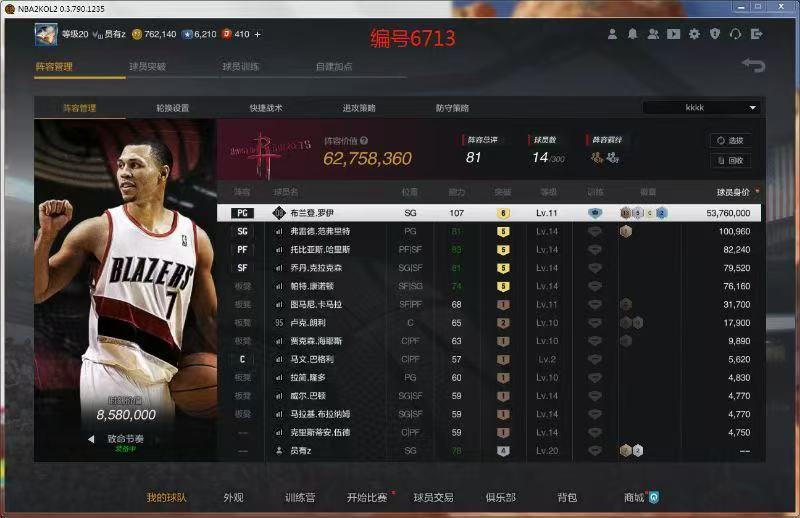Click the video play icon in header
Image resolution: width=800 pixels, height=518 pixels.
point(673,34)
